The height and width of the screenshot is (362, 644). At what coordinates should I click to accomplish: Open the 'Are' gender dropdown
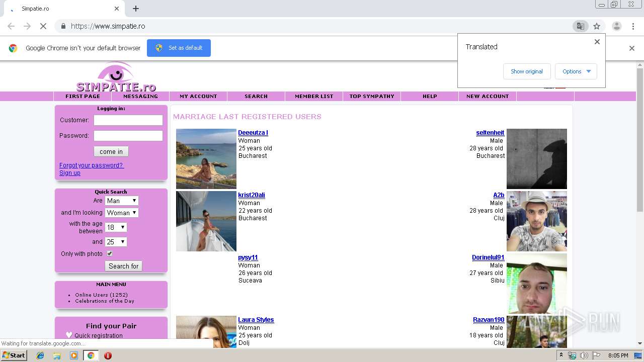(122, 201)
